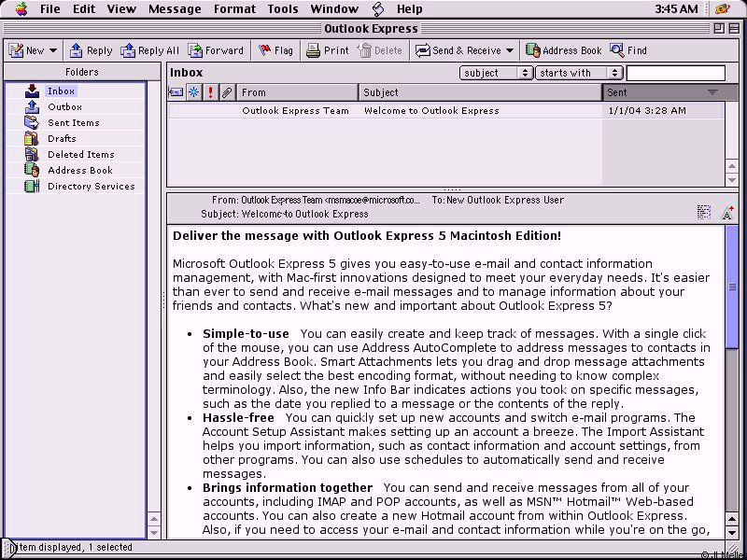Click the Drafts folder icon

32,138
